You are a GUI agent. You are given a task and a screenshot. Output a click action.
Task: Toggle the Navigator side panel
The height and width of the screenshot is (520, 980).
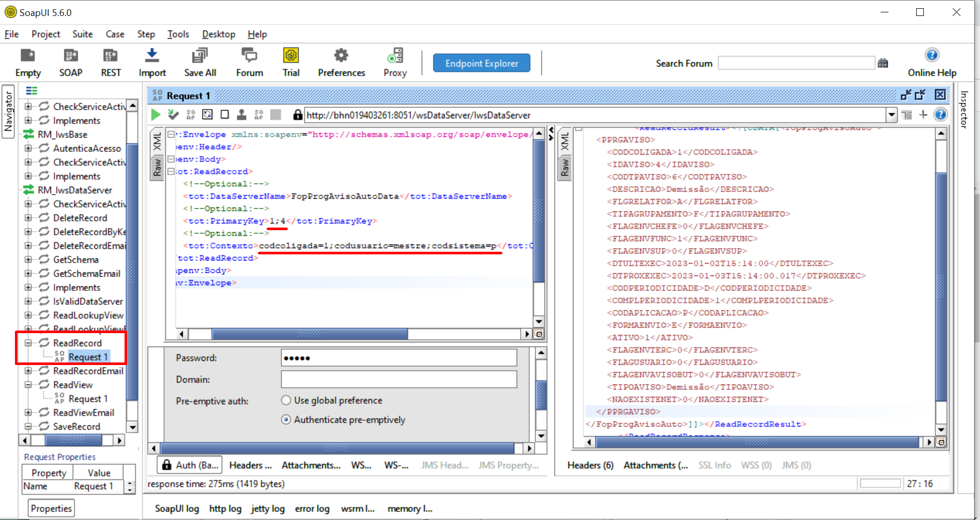click(x=8, y=111)
